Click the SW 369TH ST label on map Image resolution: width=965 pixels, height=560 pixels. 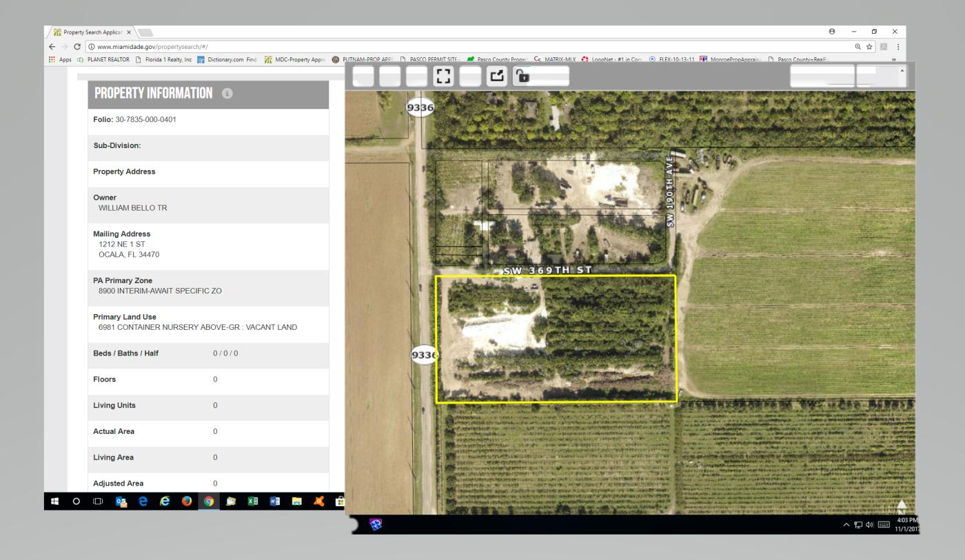548,271
